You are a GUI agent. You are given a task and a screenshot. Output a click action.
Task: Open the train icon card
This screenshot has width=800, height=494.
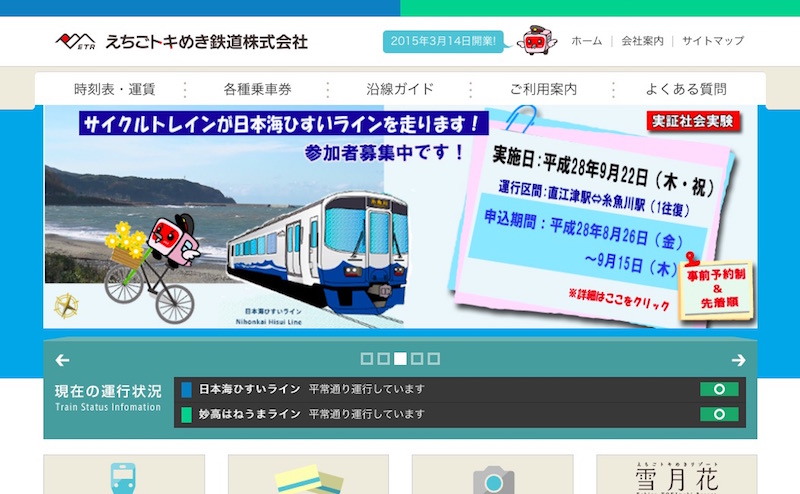124,474
